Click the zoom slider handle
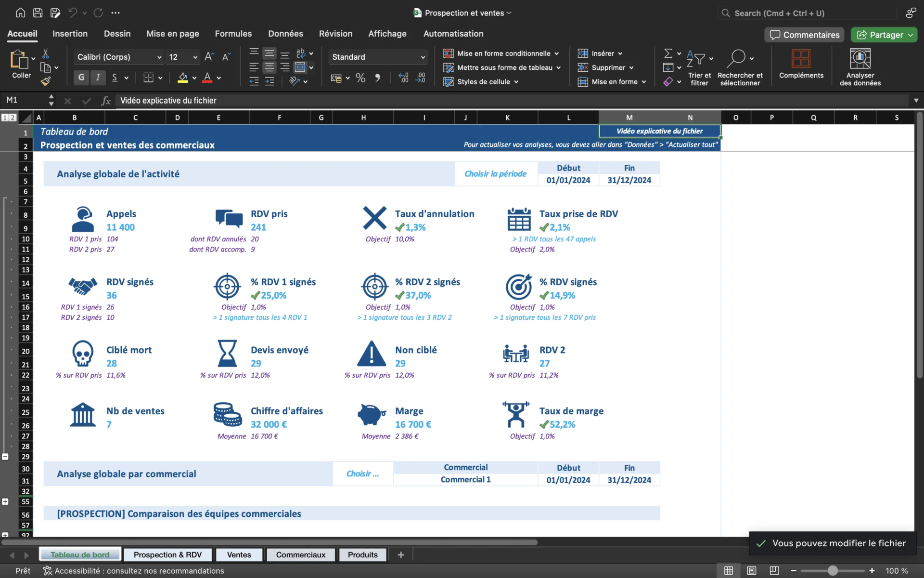This screenshot has width=924, height=578. 833,571
